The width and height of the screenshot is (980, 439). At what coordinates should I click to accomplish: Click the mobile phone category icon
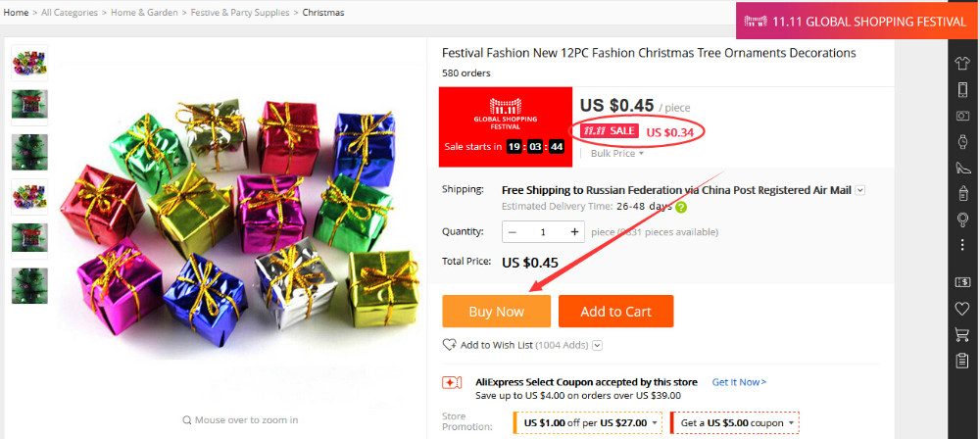[962, 90]
